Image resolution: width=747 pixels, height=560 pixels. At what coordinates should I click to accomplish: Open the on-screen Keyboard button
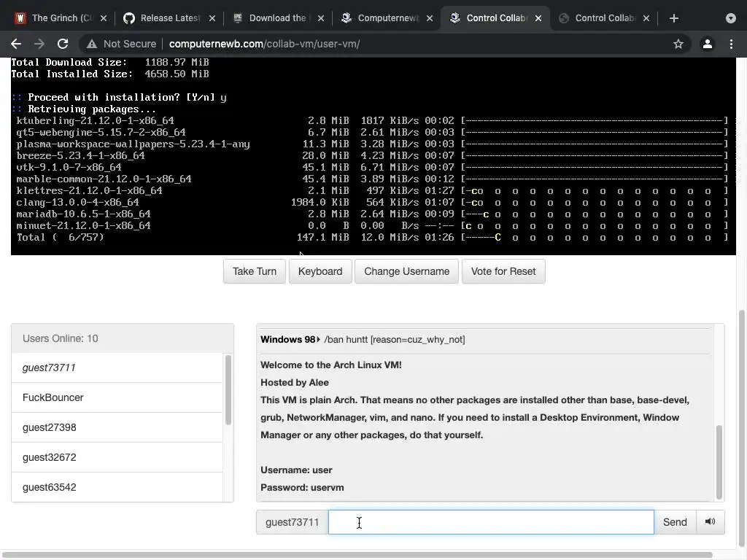coord(320,271)
